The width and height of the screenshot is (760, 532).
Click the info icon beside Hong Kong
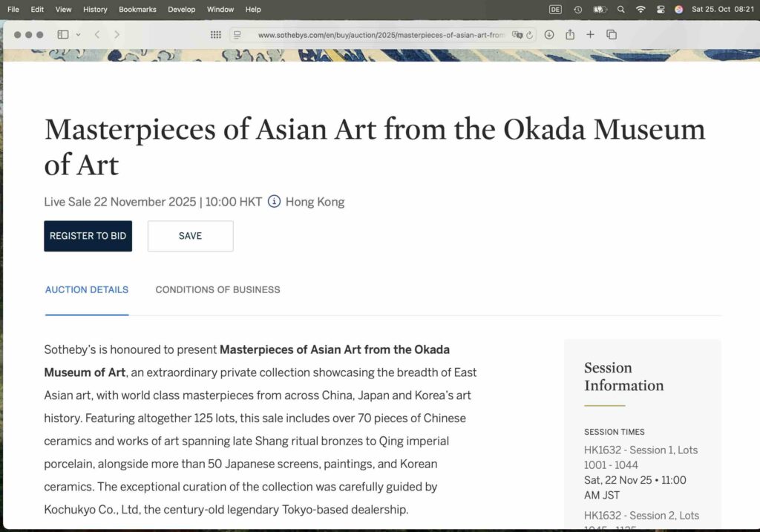[274, 202]
